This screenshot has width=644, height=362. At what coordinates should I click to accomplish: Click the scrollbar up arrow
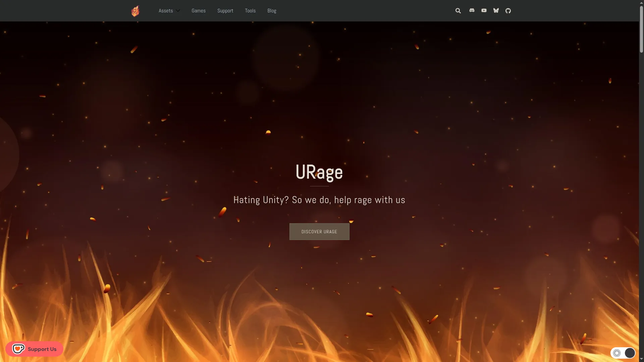pyautogui.click(x=641, y=3)
